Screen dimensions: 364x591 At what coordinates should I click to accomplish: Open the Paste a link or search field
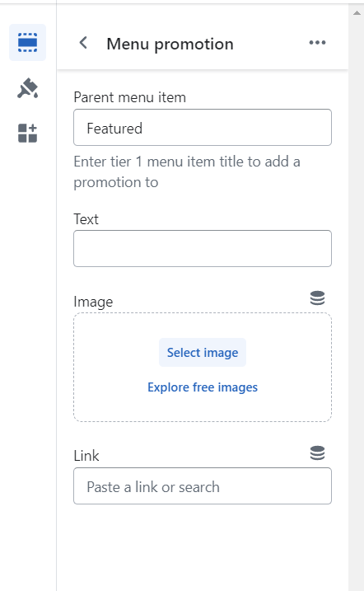203,485
